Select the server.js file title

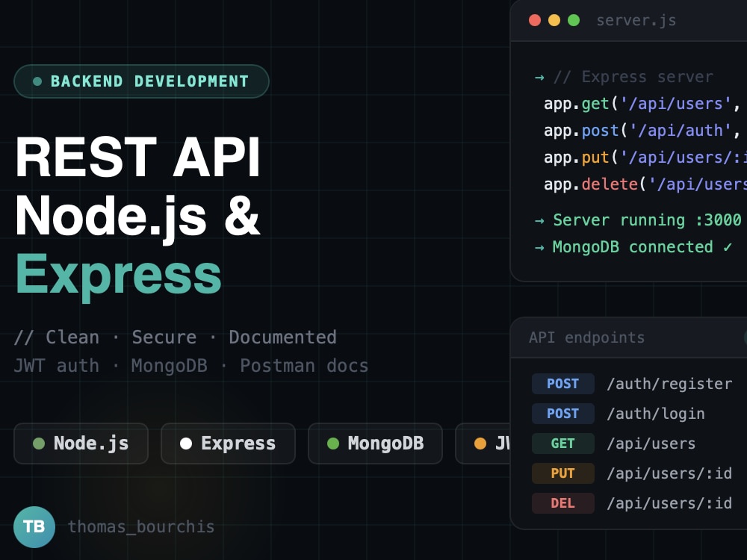pos(636,20)
